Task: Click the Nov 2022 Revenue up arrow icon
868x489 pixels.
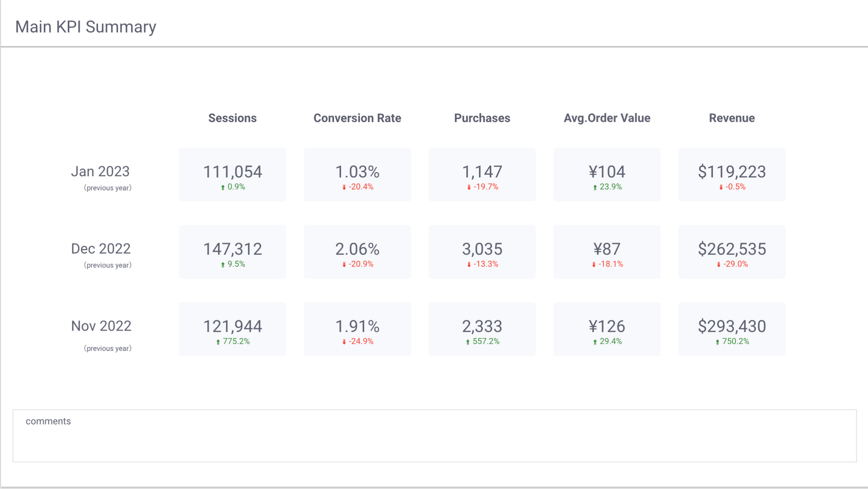Action: click(717, 342)
